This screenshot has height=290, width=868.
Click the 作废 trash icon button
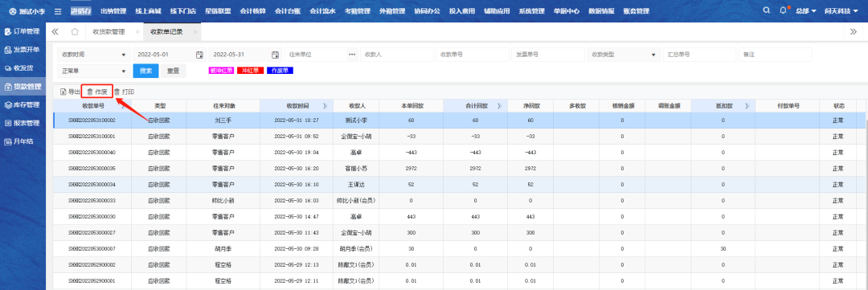coord(97,92)
